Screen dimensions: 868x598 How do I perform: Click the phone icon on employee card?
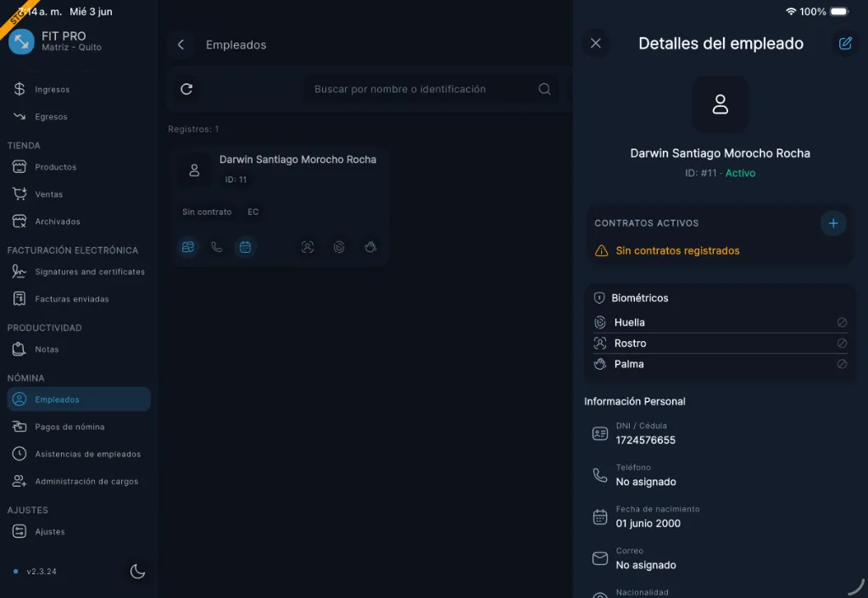click(x=216, y=247)
